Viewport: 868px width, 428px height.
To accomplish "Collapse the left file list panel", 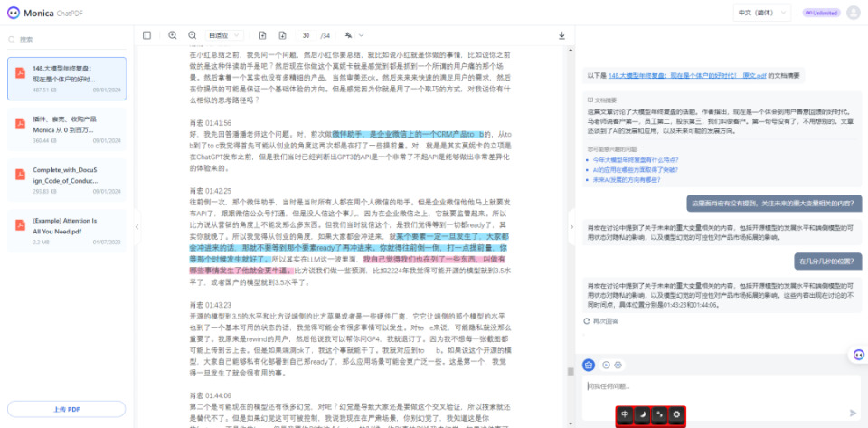I will click(x=137, y=226).
